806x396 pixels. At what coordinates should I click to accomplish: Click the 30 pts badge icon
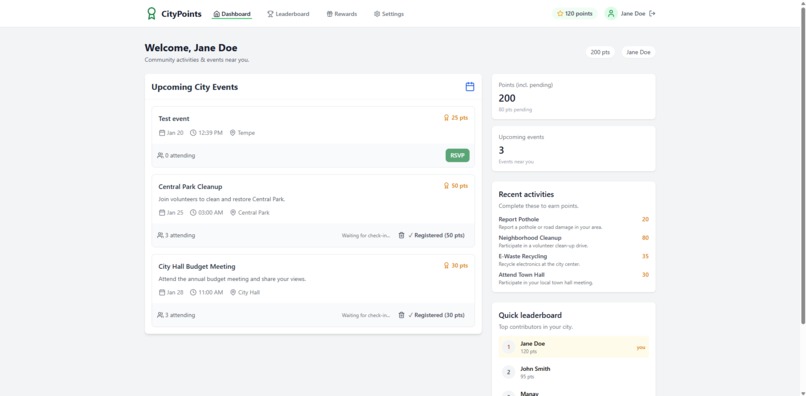click(446, 265)
